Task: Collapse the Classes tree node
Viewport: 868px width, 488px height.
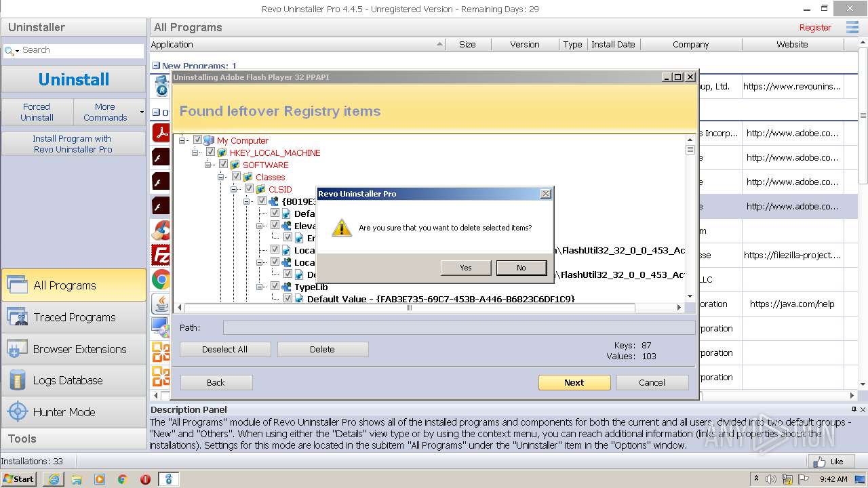Action: click(221, 177)
